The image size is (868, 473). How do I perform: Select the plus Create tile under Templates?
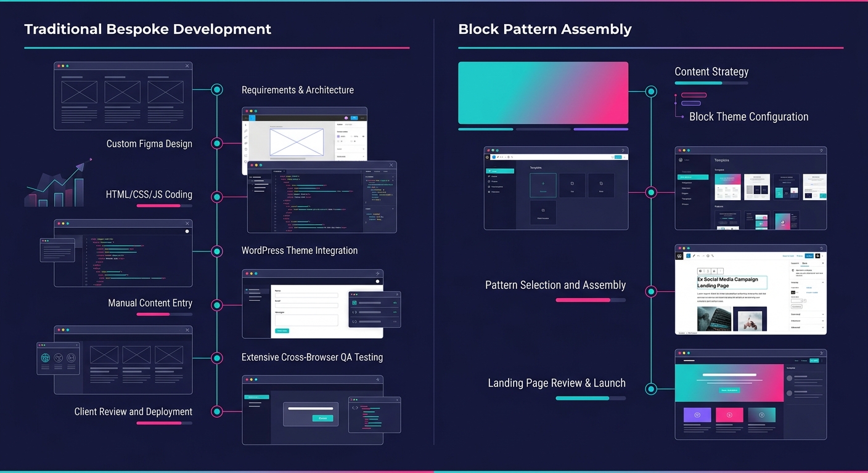tap(543, 184)
